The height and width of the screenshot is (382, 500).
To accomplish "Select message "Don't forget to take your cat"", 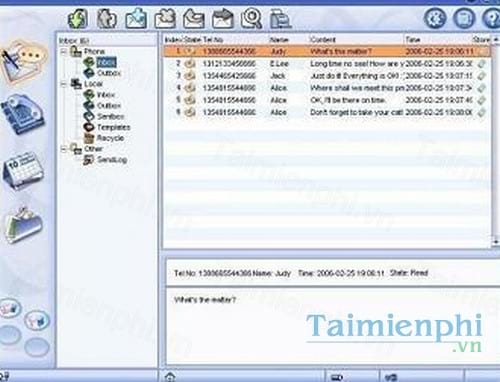I will click(x=327, y=112).
